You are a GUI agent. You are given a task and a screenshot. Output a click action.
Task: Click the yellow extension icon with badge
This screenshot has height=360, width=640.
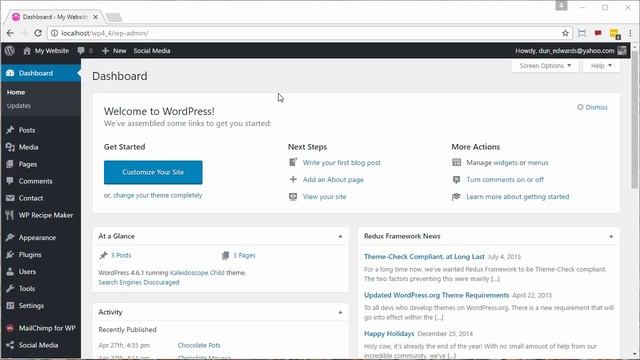point(615,34)
